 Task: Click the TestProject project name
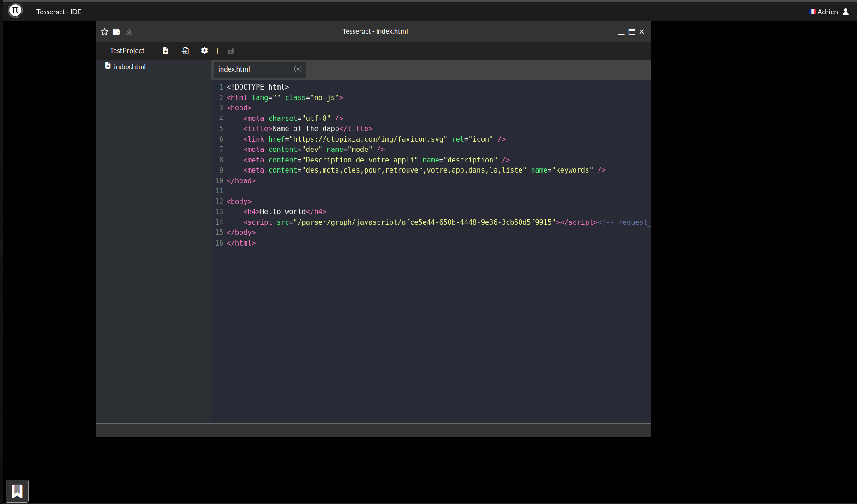127,51
